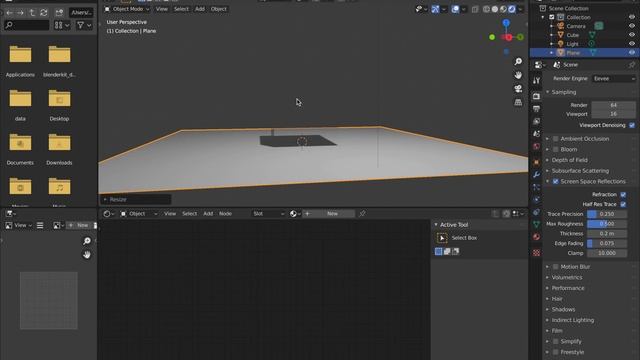Open the viewport Object menu
This screenshot has width=640, height=360.
click(x=218, y=9)
